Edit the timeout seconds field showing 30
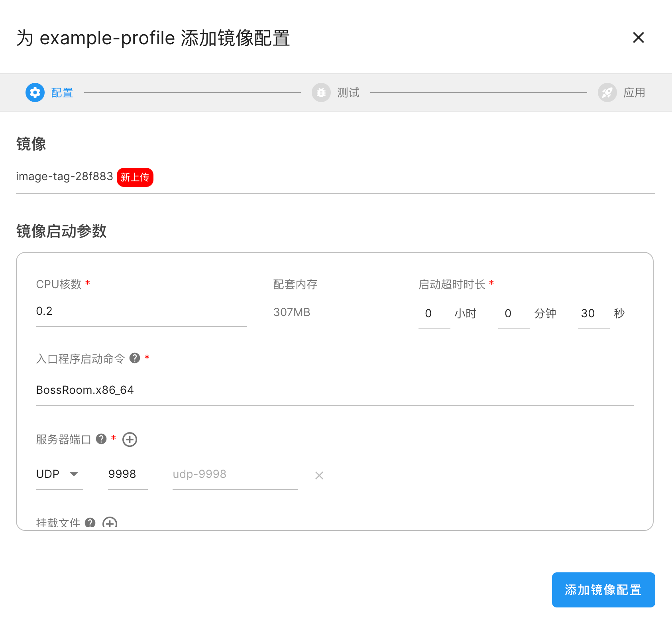This screenshot has width=672, height=621. [593, 313]
